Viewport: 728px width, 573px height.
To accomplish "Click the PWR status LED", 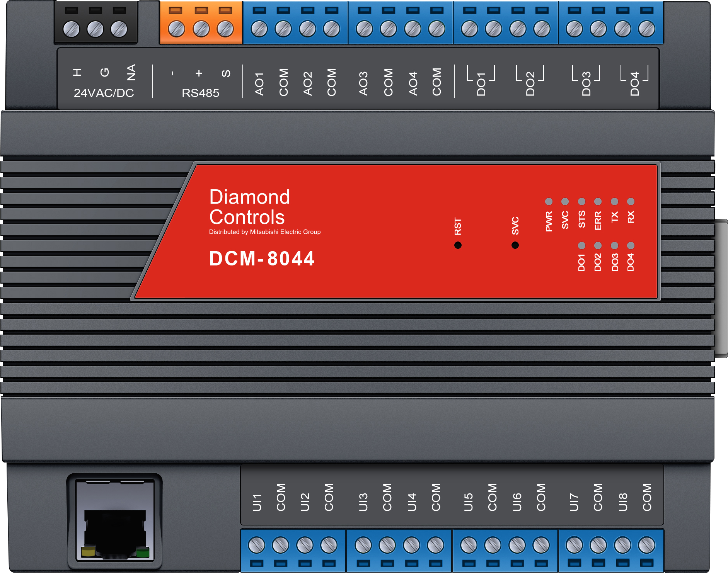I will click(548, 201).
